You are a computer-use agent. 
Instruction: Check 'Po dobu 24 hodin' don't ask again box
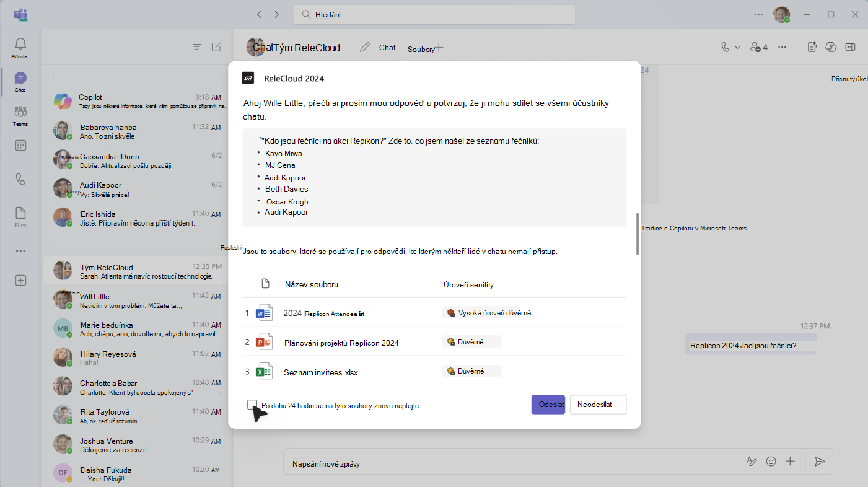click(x=252, y=405)
